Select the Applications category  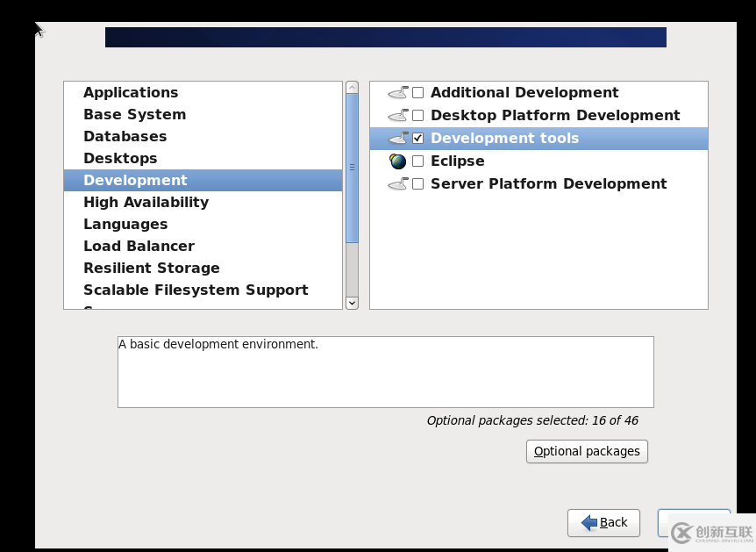[203, 92]
